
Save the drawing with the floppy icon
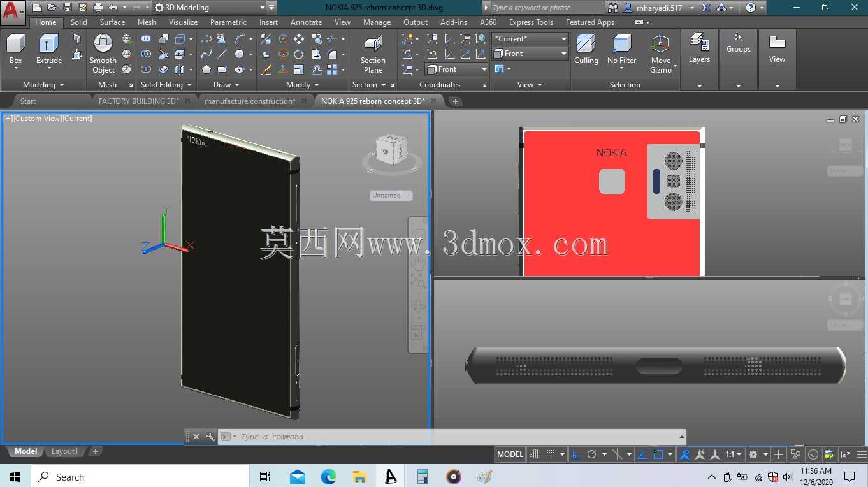pyautogui.click(x=67, y=8)
